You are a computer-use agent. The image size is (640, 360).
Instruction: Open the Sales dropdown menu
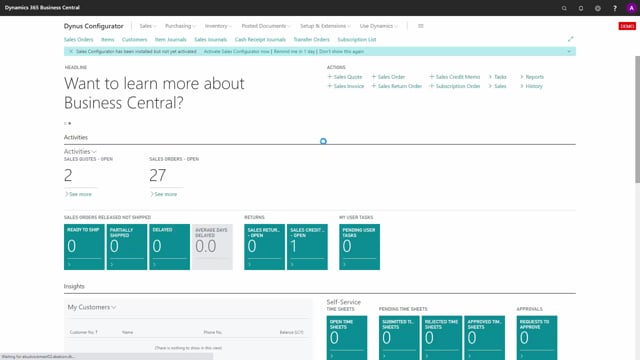(148, 26)
